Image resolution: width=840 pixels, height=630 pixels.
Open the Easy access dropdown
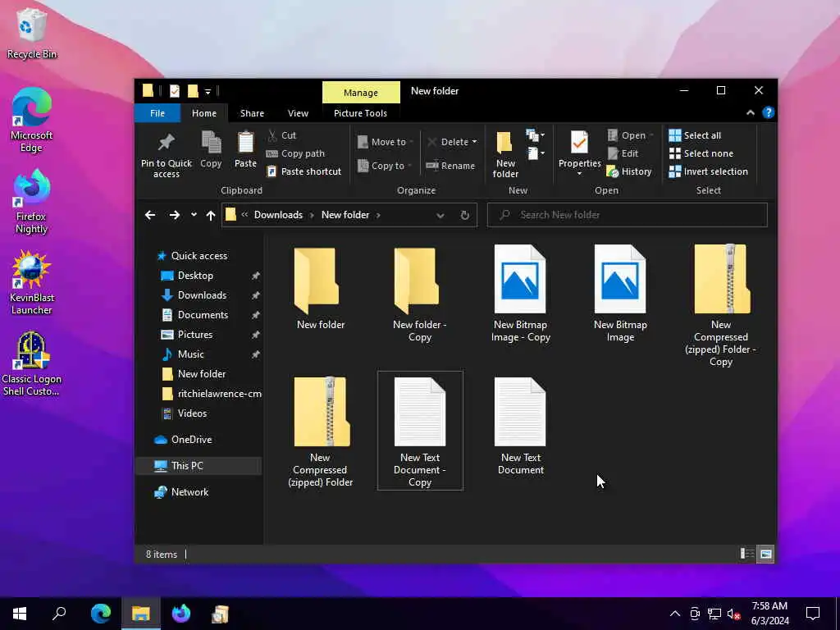pos(535,153)
